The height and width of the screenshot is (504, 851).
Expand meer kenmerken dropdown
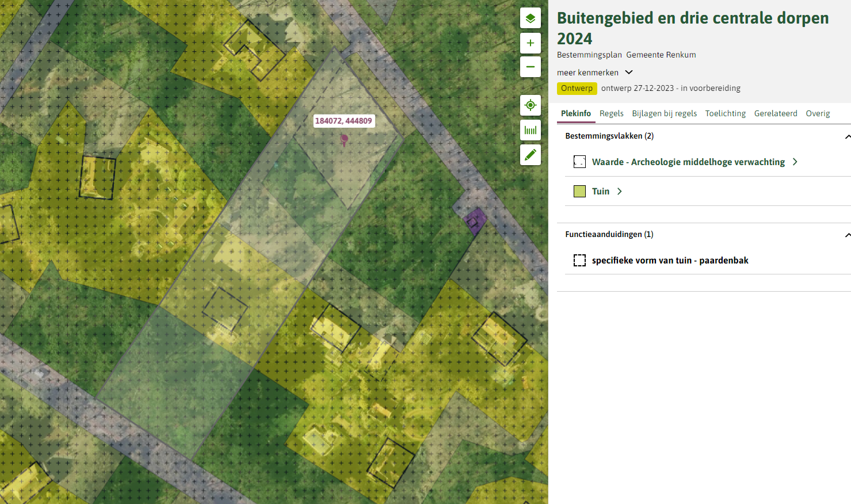[x=595, y=72]
